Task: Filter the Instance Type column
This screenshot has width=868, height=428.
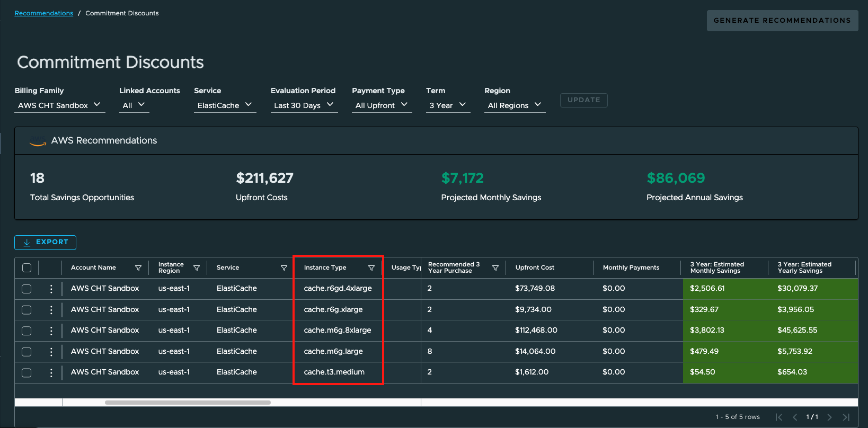Action: [371, 268]
